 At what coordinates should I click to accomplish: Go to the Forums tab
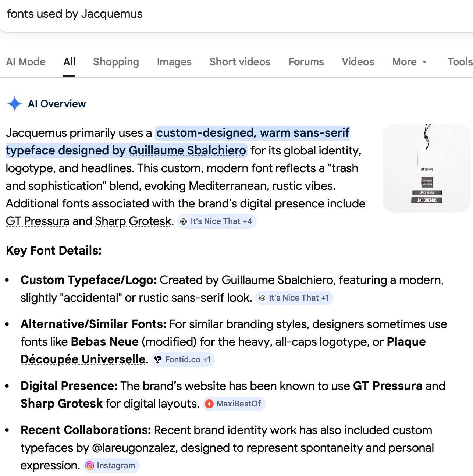(306, 62)
